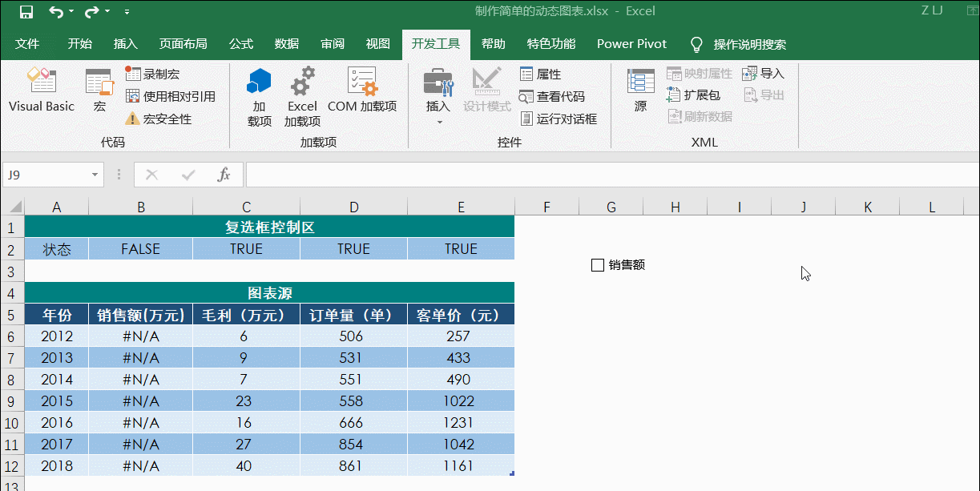Toggle Use Relative References (使用相对引用)
This screenshot has height=491, width=980.
click(x=171, y=96)
